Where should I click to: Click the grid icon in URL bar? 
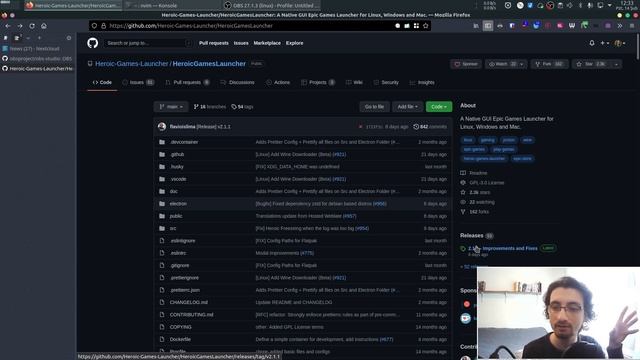(x=416, y=26)
